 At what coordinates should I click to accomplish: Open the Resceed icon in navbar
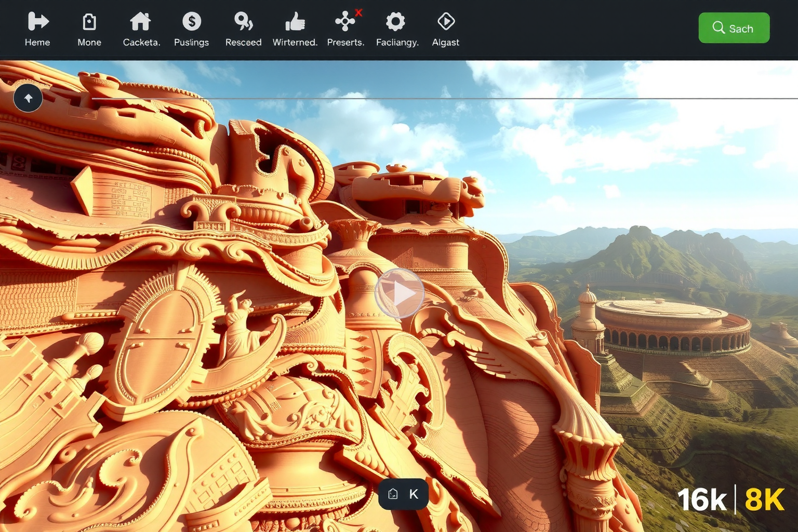pyautogui.click(x=243, y=22)
